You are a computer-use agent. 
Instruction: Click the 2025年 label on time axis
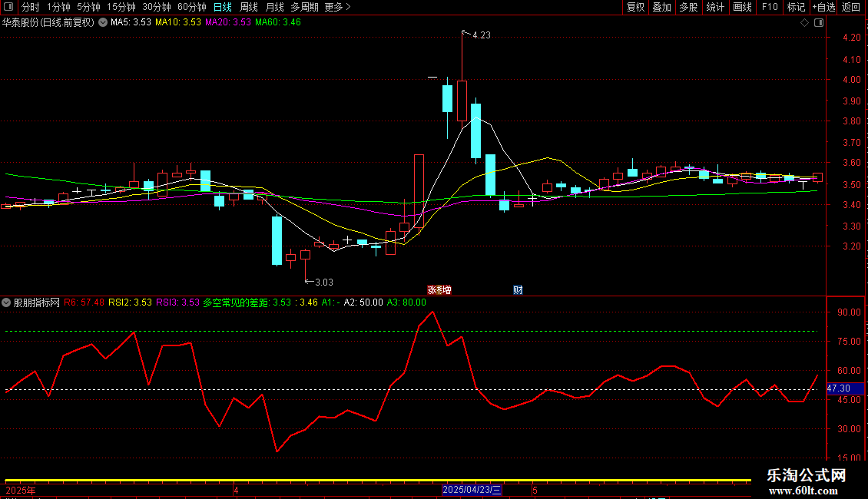coord(21,491)
